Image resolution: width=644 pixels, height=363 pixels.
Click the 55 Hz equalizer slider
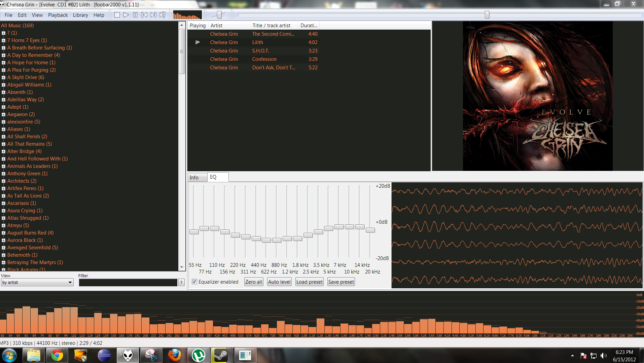pos(194,232)
